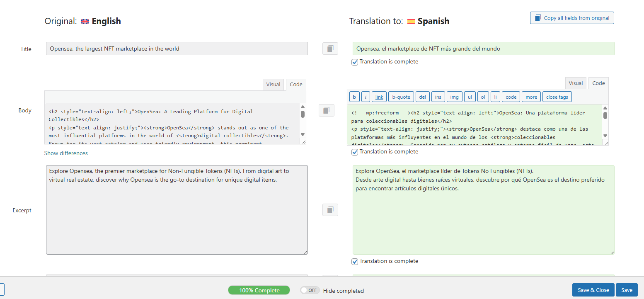This screenshot has height=299, width=644.
Task: Apply italic with the i quicktag
Action: [x=366, y=97]
